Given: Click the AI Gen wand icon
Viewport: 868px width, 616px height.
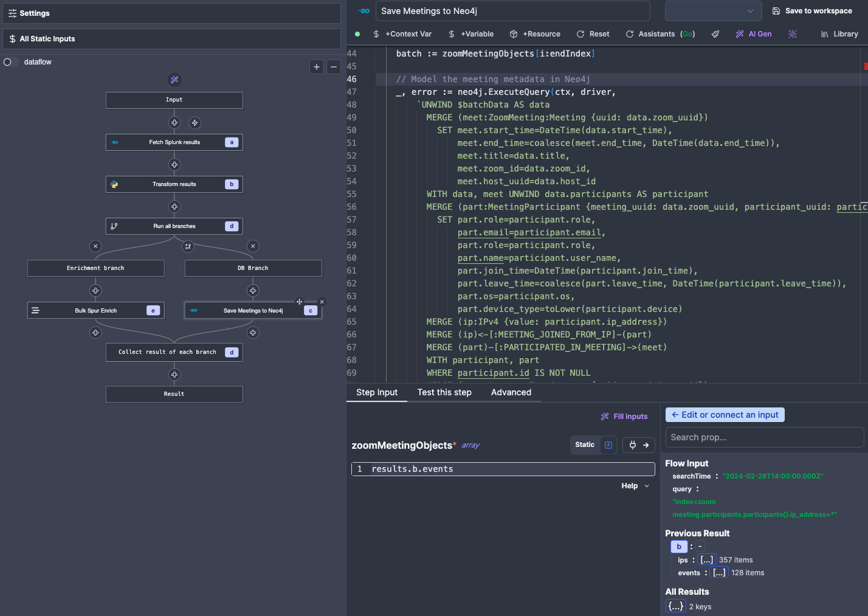Looking at the screenshot, I should tap(741, 33).
